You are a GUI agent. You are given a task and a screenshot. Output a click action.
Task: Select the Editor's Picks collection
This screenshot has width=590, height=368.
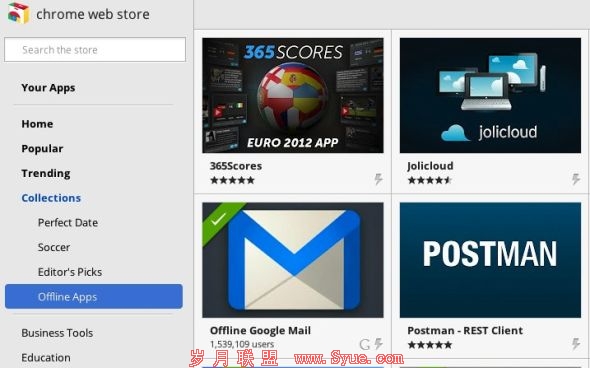click(70, 272)
